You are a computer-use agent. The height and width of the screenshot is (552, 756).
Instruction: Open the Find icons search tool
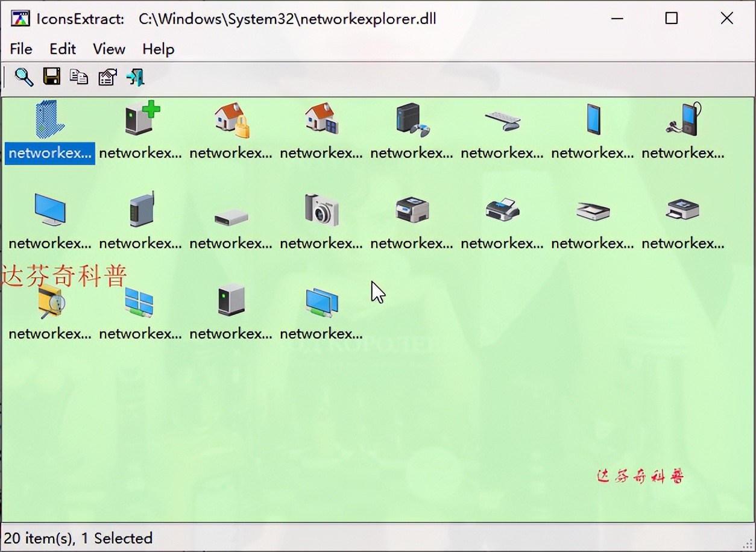pyautogui.click(x=24, y=77)
